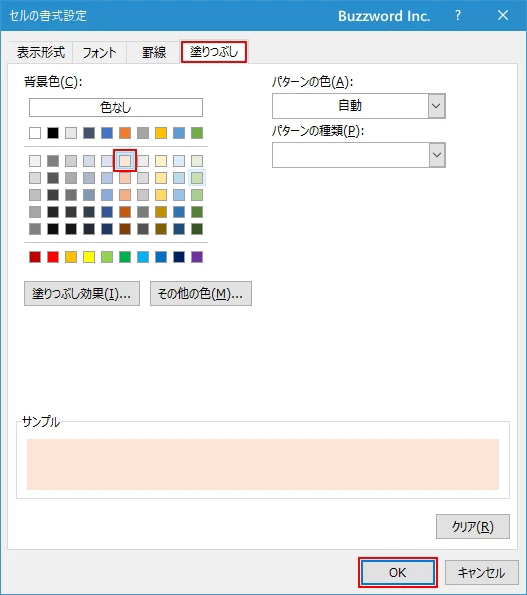Choose the yellow standard color swatch
Viewport: 527px width, 595px height.
tap(89, 257)
